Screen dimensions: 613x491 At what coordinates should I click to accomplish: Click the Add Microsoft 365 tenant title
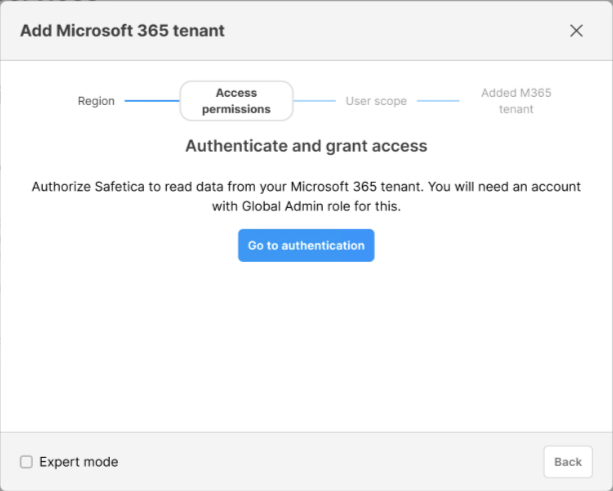(x=122, y=30)
